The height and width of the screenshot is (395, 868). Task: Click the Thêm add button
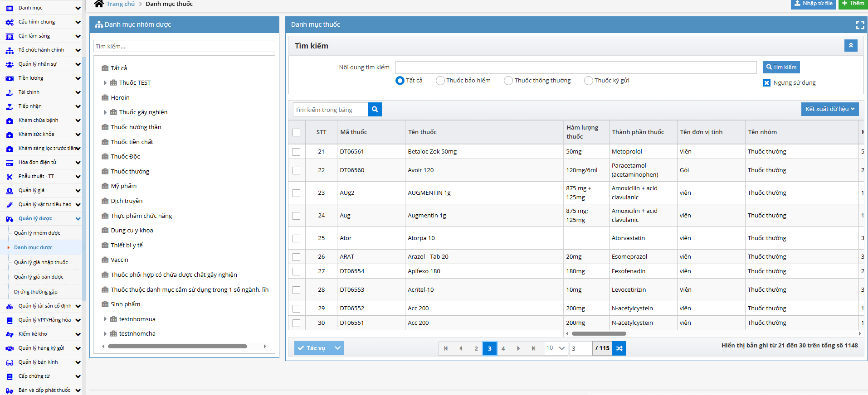tap(853, 4)
